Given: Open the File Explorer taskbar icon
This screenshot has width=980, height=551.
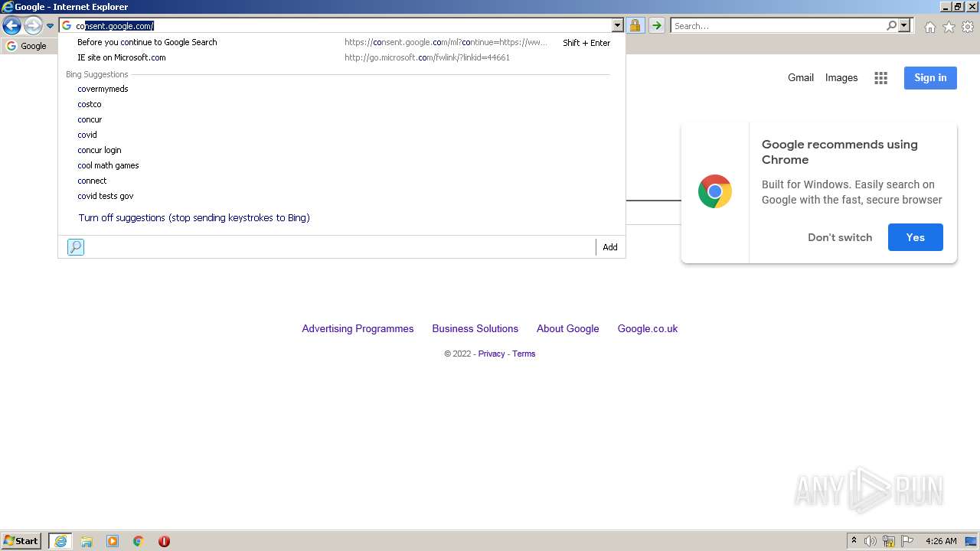Looking at the screenshot, I should point(87,541).
